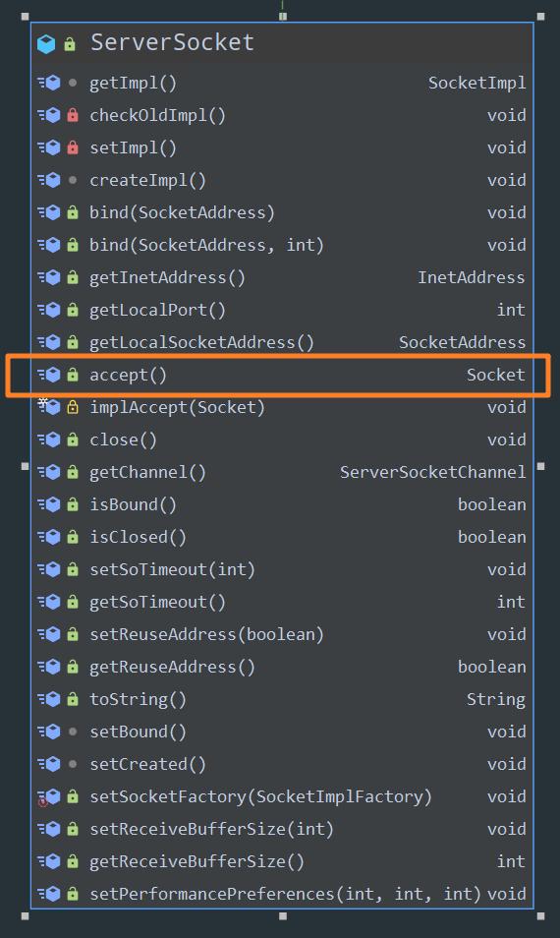Click the red private lock on setImpl()
Image resolution: width=560 pixels, height=938 pixels.
coord(73,147)
